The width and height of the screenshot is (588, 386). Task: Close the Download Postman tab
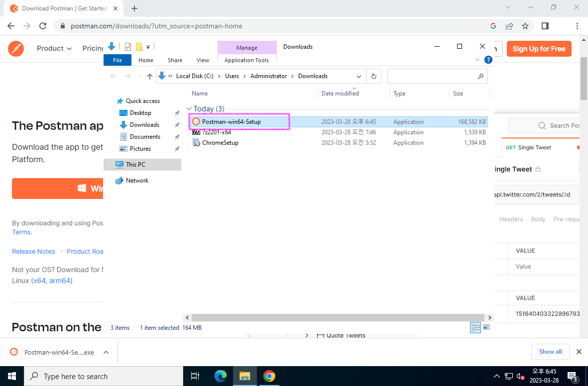[x=116, y=8]
